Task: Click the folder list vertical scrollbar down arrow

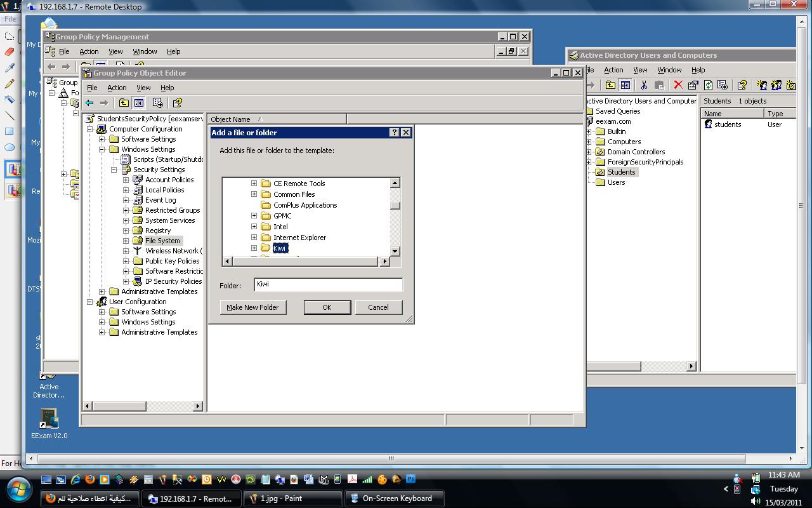Action: (395, 251)
